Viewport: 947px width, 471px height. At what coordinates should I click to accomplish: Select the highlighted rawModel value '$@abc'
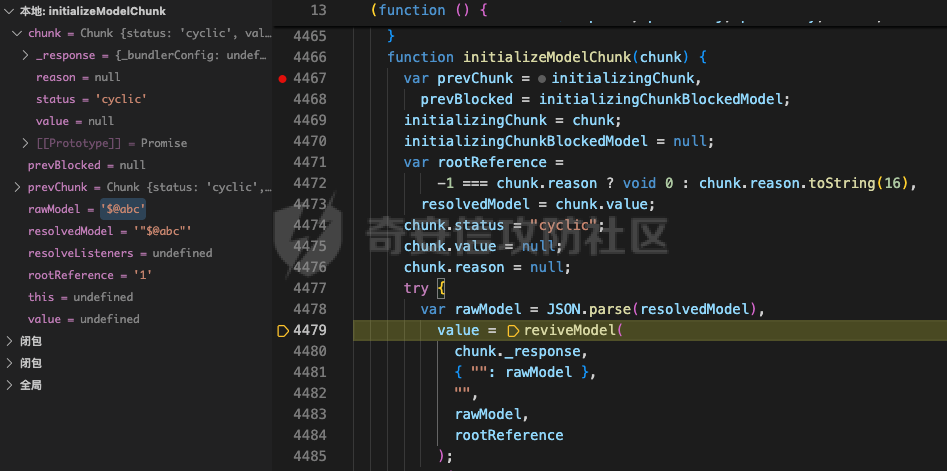[x=124, y=209]
